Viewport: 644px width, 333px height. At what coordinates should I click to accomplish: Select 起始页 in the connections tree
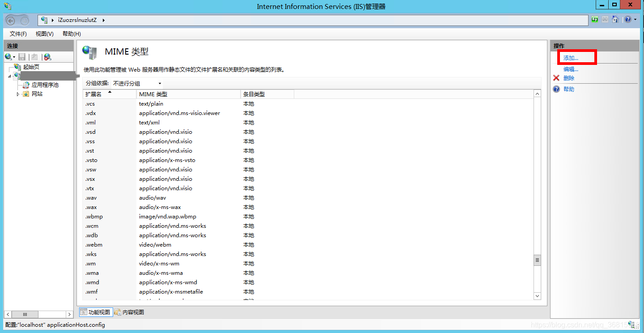tap(31, 67)
